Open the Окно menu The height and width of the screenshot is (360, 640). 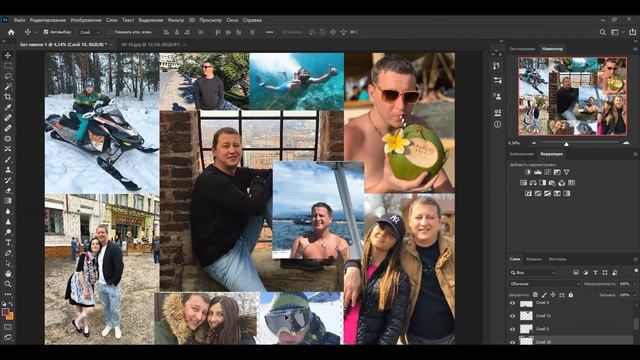pos(232,20)
